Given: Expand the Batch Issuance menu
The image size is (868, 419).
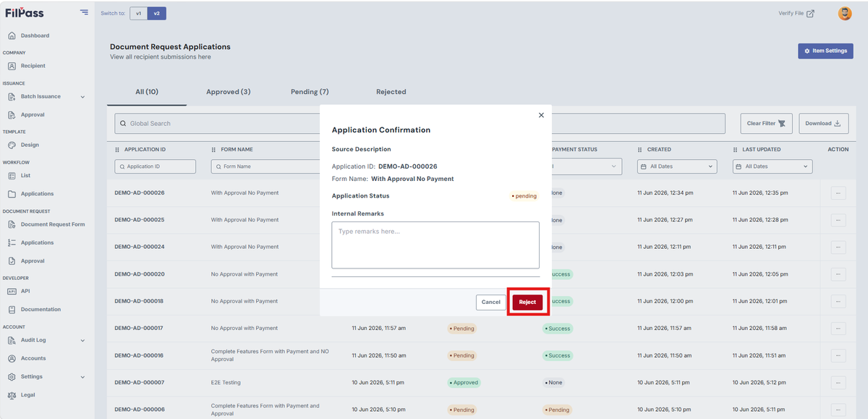Looking at the screenshot, I should pyautogui.click(x=82, y=97).
